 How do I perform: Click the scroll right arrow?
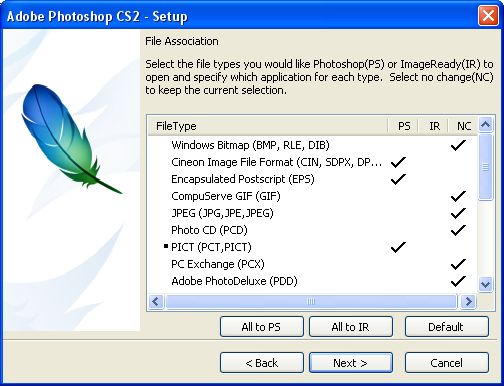[x=468, y=302]
